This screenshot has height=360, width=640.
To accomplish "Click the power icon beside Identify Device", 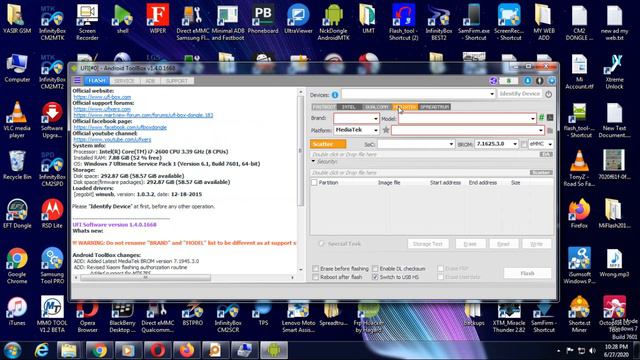I will click(548, 94).
